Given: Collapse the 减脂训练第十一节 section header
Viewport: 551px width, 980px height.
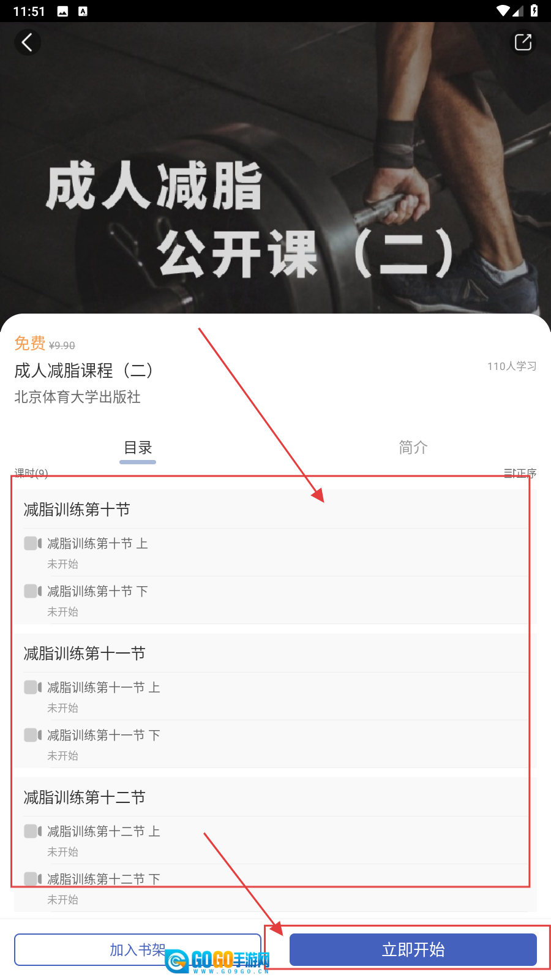Looking at the screenshot, I should click(x=275, y=654).
